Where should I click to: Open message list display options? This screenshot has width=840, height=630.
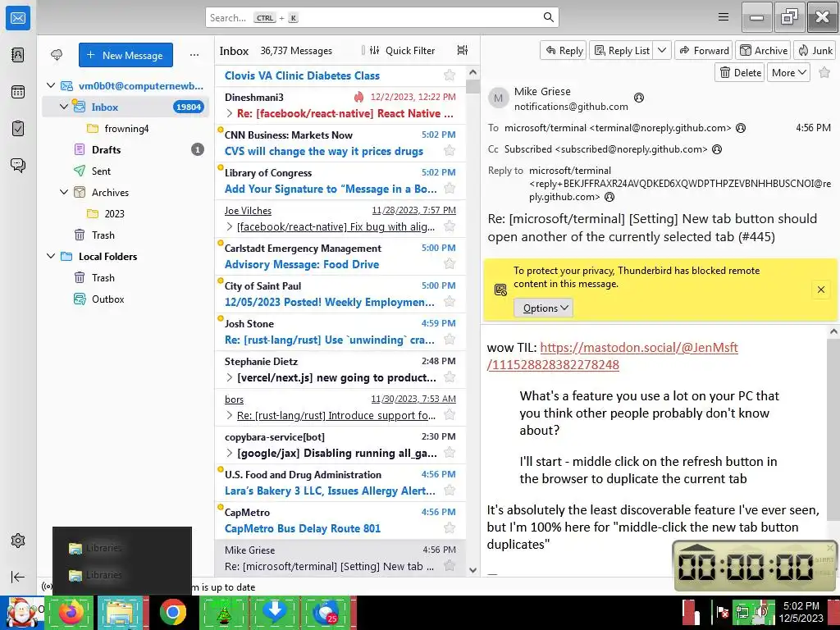pyautogui.click(x=463, y=50)
